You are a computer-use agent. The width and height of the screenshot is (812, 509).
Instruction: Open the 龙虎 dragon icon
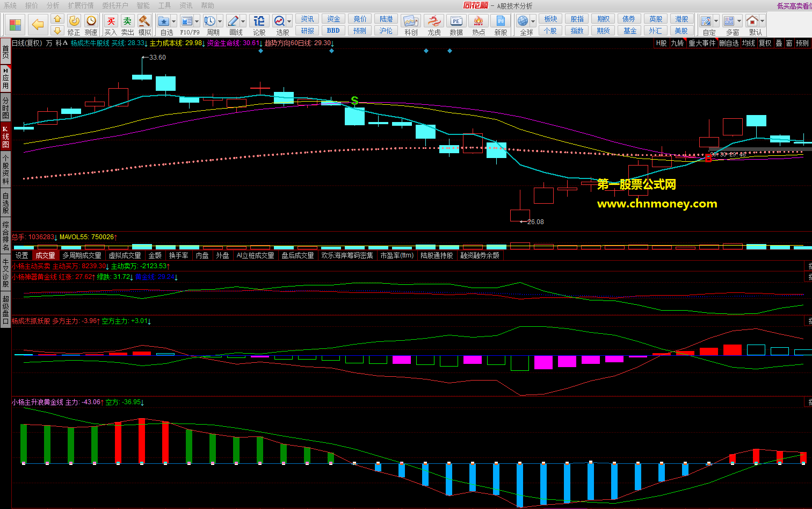tap(433, 20)
